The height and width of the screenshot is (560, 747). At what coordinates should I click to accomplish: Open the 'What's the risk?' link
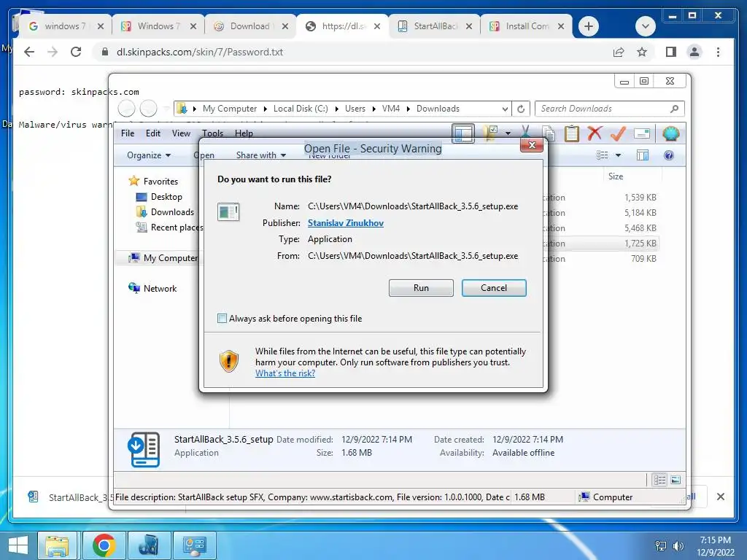click(285, 373)
